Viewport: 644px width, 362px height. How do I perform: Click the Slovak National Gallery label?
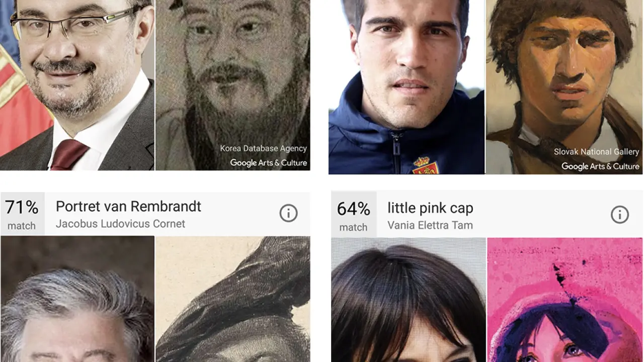(x=596, y=152)
